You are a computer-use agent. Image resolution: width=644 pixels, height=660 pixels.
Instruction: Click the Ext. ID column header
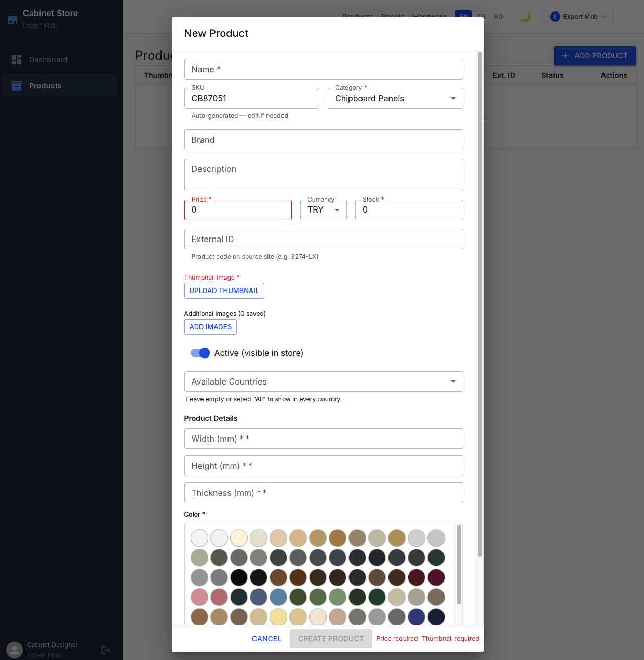[504, 75]
